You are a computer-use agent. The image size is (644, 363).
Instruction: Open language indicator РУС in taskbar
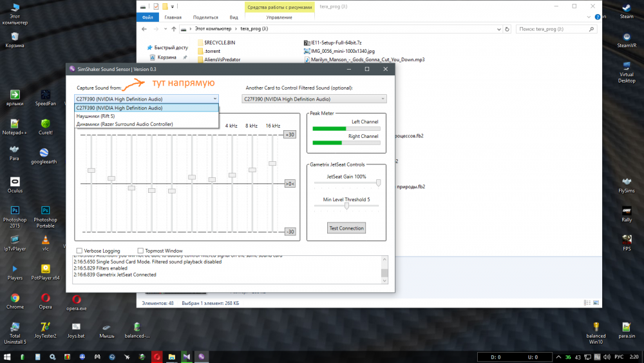[x=618, y=357]
